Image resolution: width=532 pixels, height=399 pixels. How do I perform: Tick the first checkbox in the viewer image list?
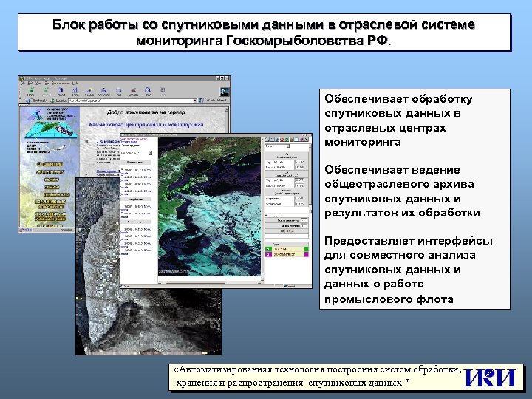click(x=123, y=170)
